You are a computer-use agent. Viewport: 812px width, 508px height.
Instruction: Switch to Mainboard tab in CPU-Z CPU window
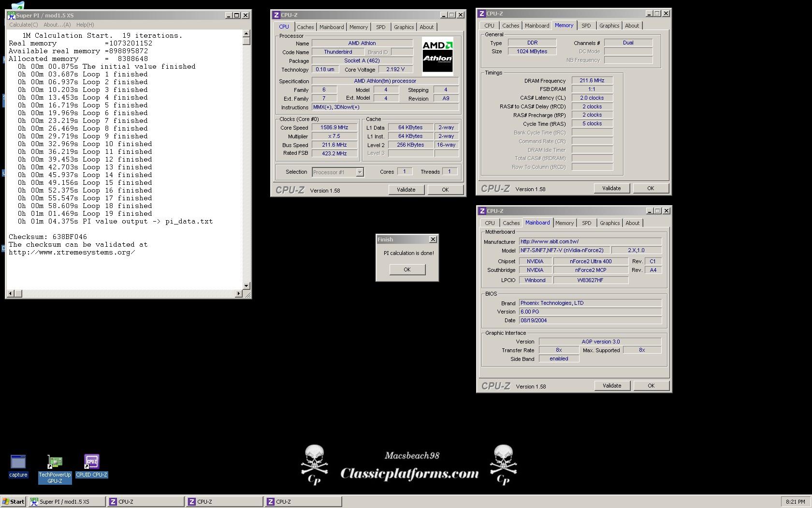coord(332,27)
